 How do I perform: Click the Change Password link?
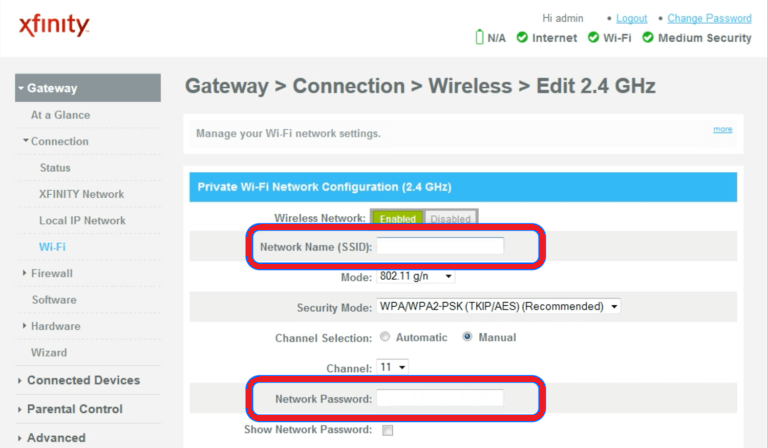(x=709, y=18)
